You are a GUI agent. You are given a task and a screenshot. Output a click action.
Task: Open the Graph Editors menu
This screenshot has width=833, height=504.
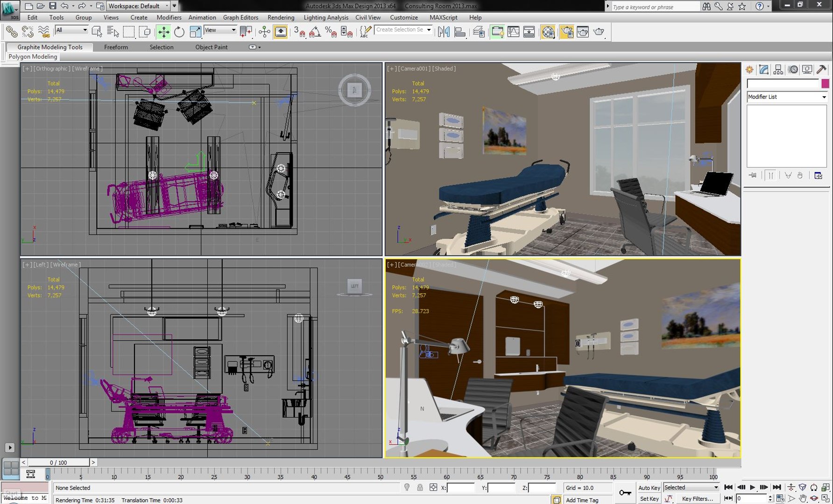click(240, 17)
